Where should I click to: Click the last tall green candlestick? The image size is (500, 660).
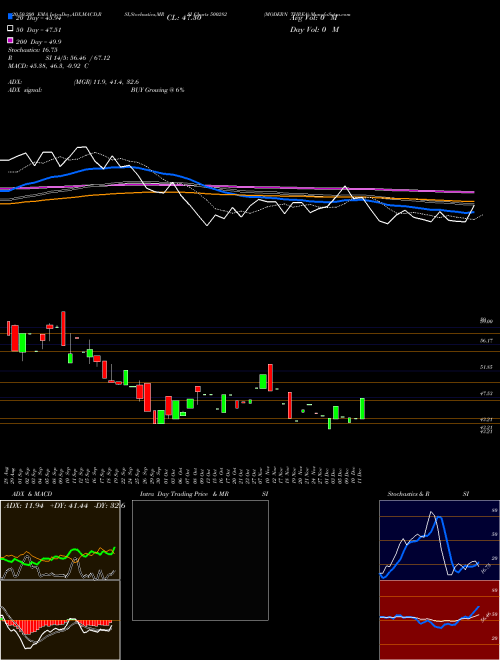[x=362, y=408]
